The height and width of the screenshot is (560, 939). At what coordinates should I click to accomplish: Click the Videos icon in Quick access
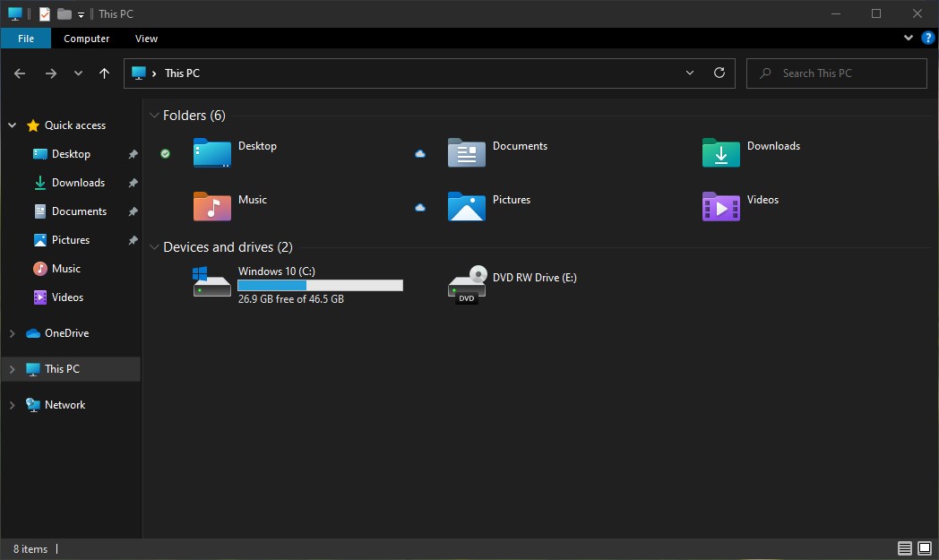coord(40,297)
